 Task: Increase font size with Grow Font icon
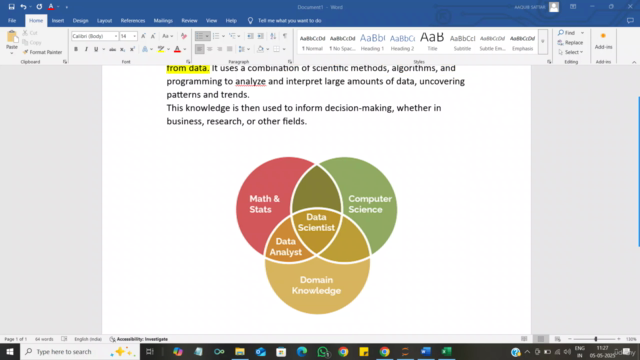tap(143, 36)
